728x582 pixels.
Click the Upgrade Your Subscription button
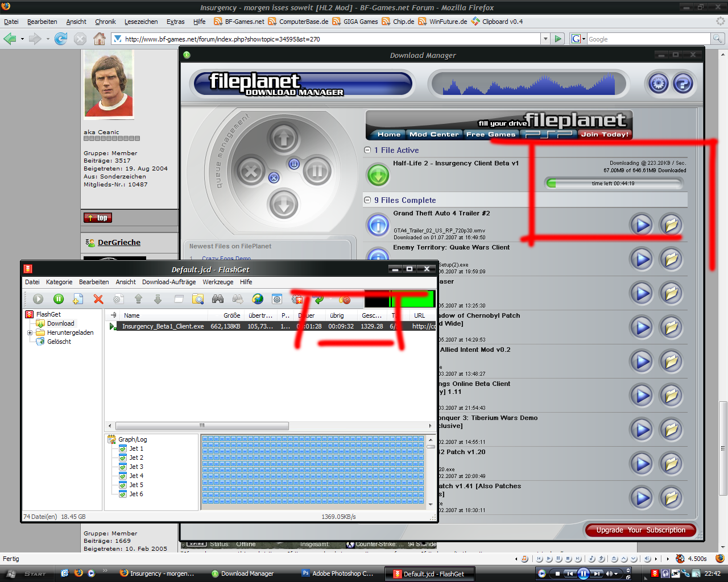[x=640, y=530]
